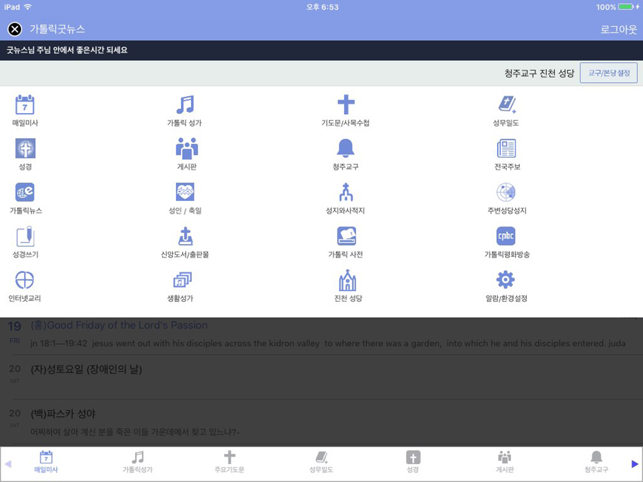
Task: Open the 매일미사 calendar icon in grid
Action: click(25, 105)
